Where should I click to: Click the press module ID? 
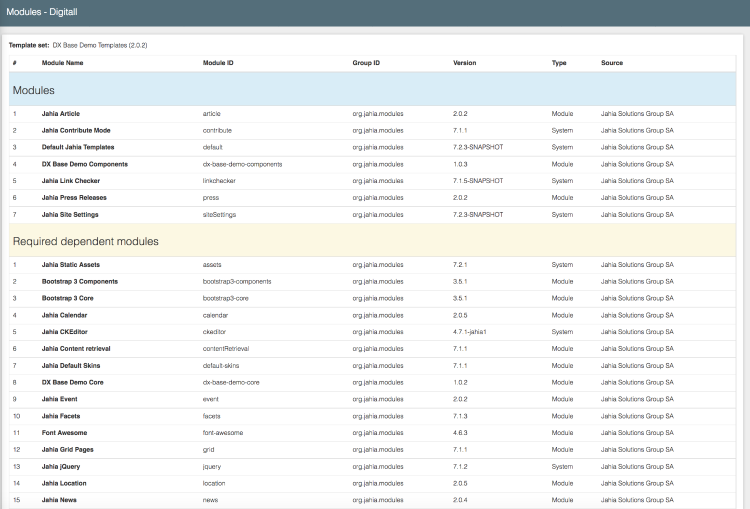pyautogui.click(x=211, y=198)
